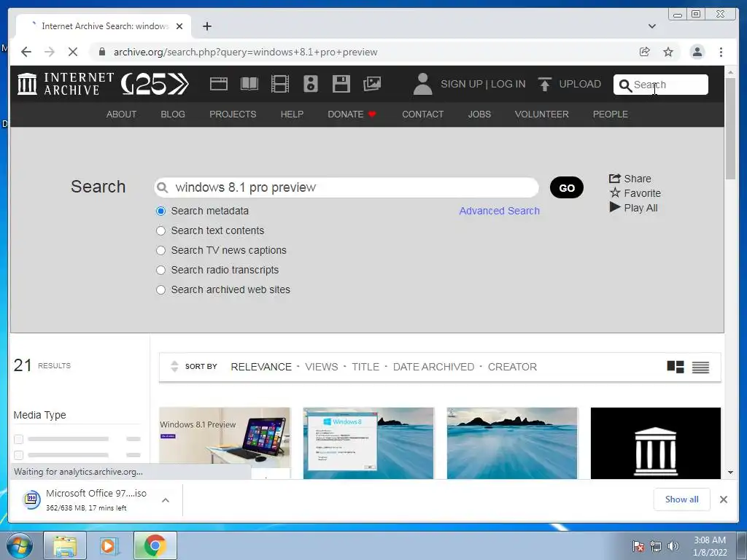Click the page vertical scrollbar thumb
The height and width of the screenshot is (560, 747).
(x=730, y=128)
